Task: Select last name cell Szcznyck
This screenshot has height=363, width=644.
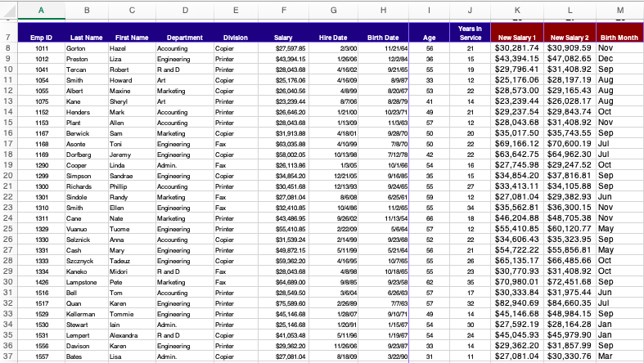Action: [x=87, y=262]
